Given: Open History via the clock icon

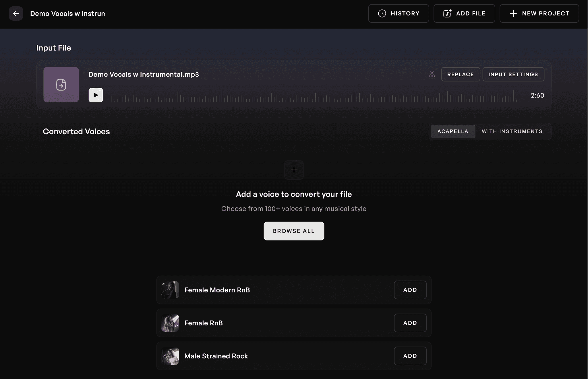Looking at the screenshot, I should (x=382, y=13).
